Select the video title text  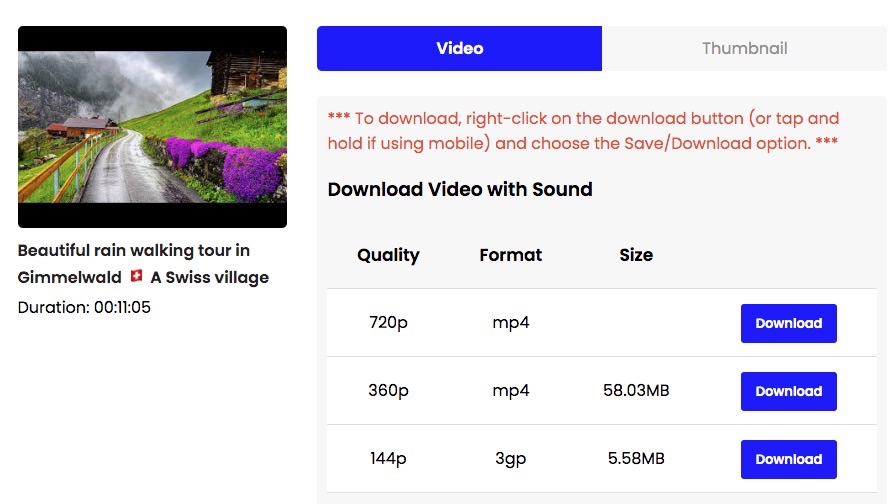coord(134,250)
